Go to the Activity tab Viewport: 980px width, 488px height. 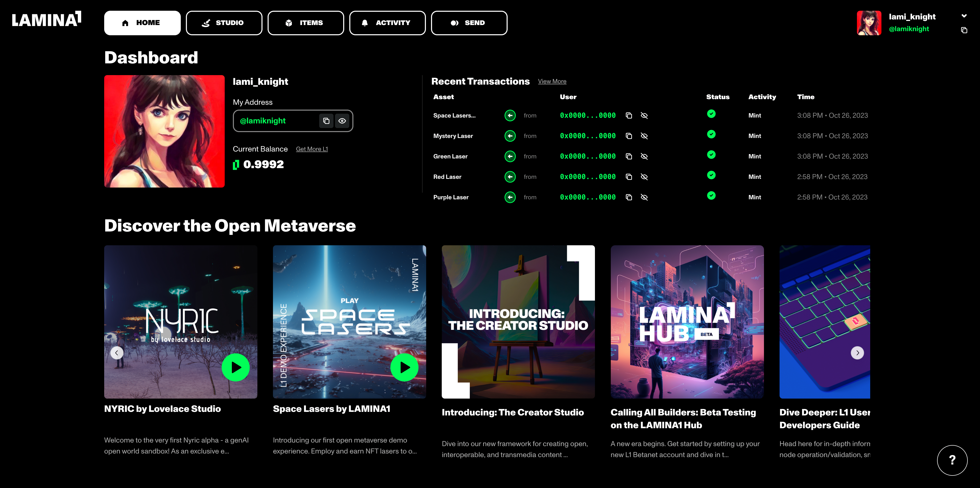387,23
